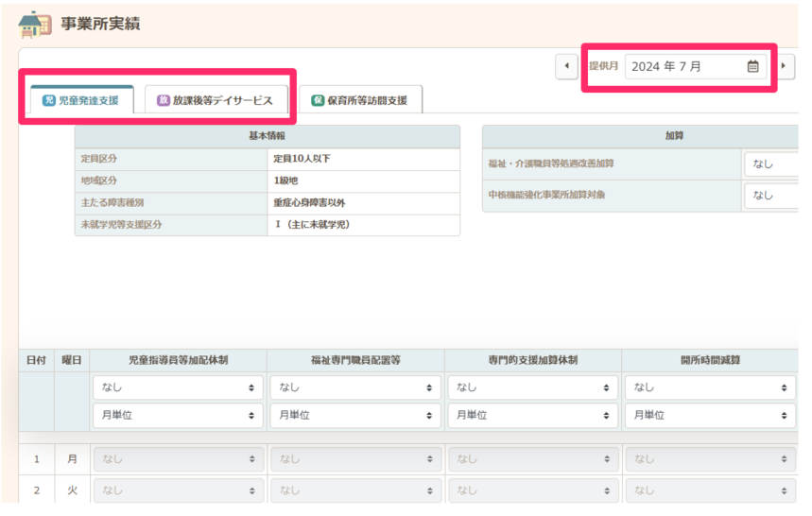The width and height of the screenshot is (812, 516).
Task: Click the green 保 badge icon
Action: coord(318,99)
